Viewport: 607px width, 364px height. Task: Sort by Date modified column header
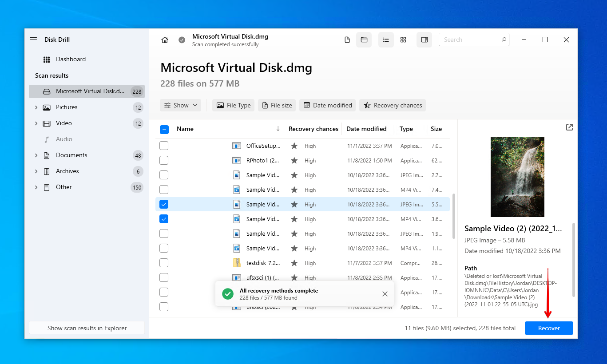click(x=366, y=129)
